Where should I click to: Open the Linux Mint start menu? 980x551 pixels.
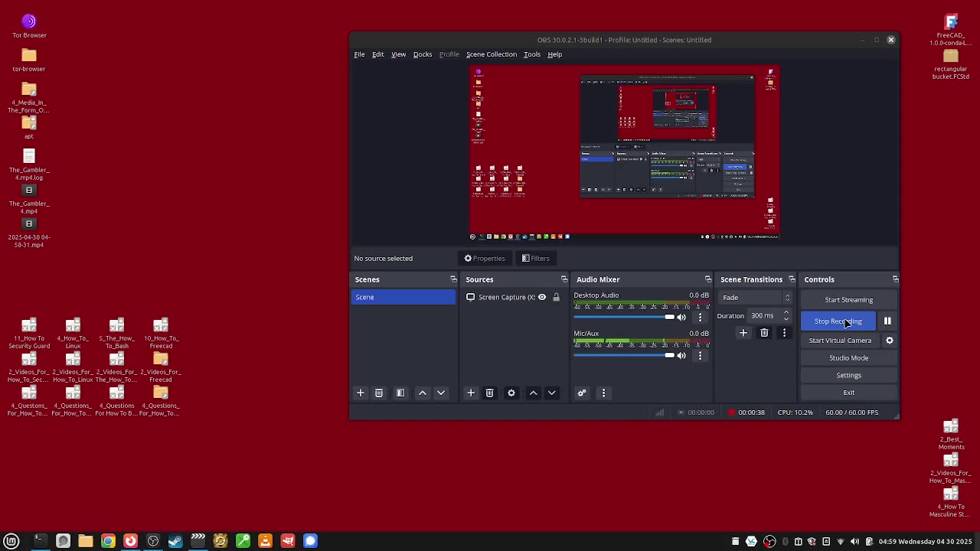click(x=11, y=541)
